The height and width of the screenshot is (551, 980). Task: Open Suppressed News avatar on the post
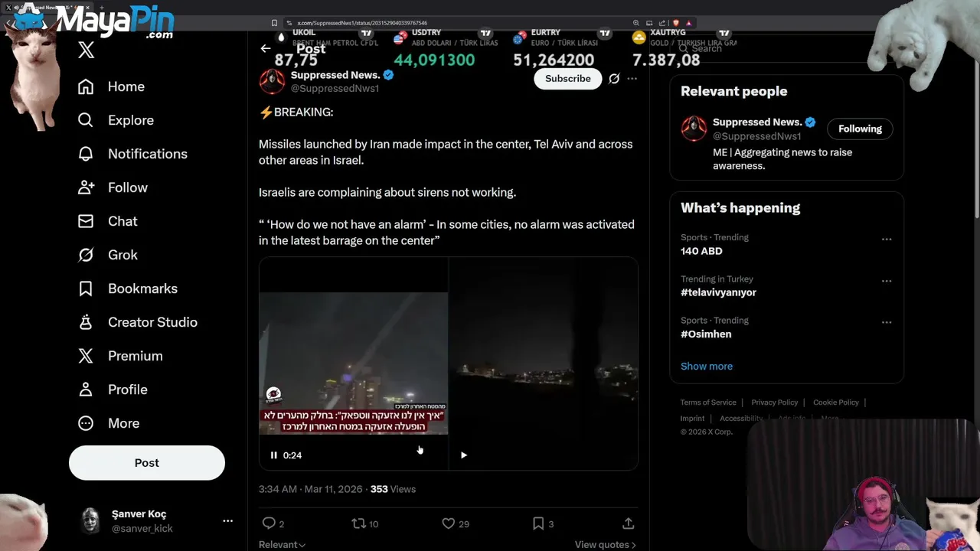272,81
